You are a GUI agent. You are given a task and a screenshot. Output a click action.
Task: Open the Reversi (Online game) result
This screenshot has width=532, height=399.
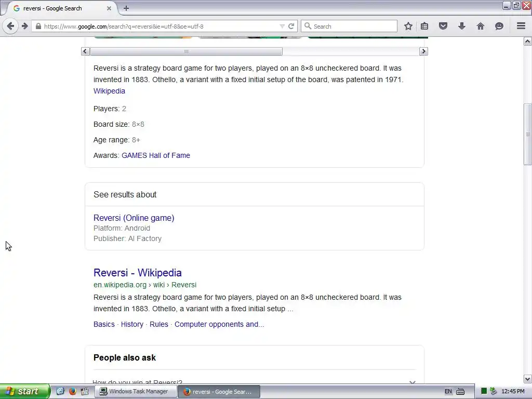[x=134, y=218]
